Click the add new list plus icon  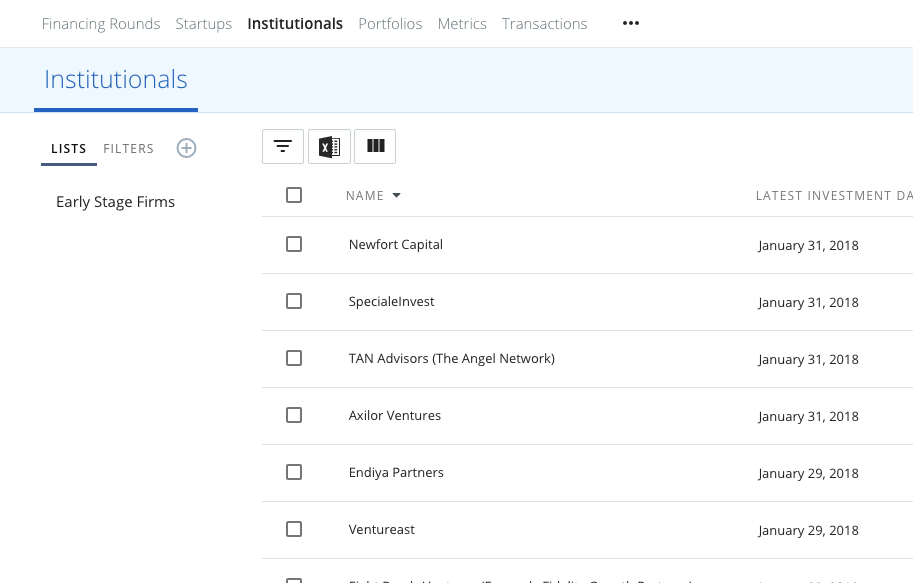(186, 148)
